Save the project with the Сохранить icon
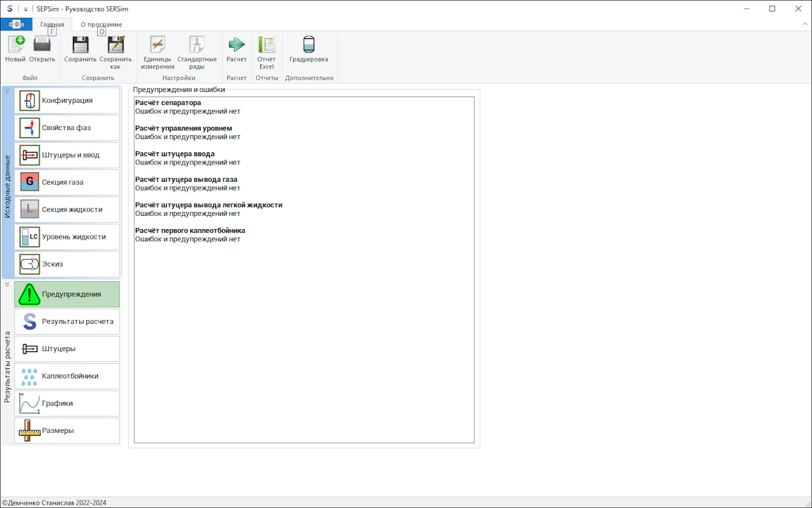The image size is (812, 508). (80, 45)
